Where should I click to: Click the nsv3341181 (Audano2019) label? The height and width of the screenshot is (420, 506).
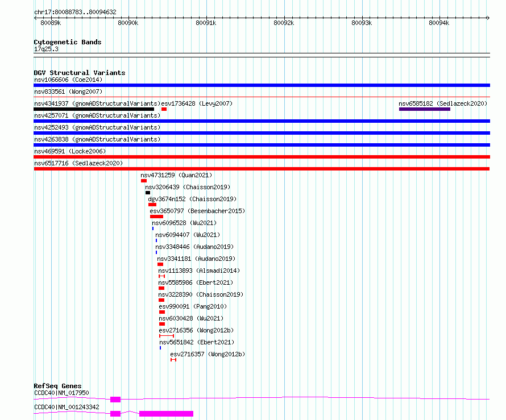[196, 259]
